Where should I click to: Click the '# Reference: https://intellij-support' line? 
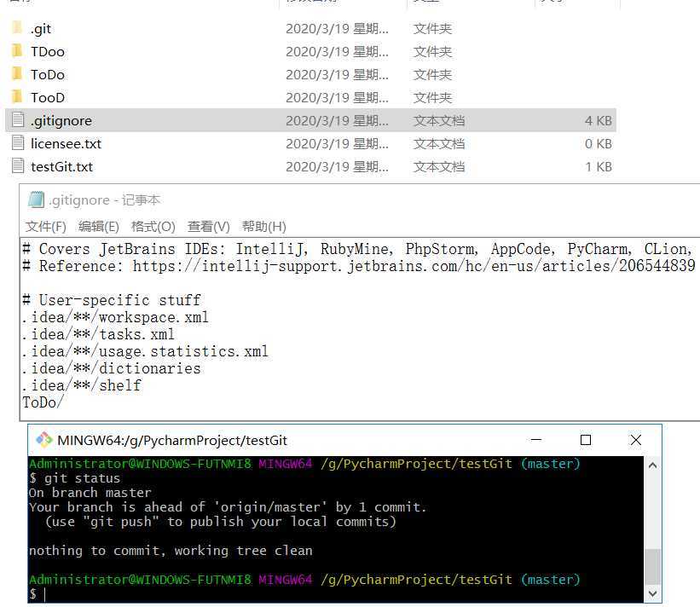tap(359, 266)
